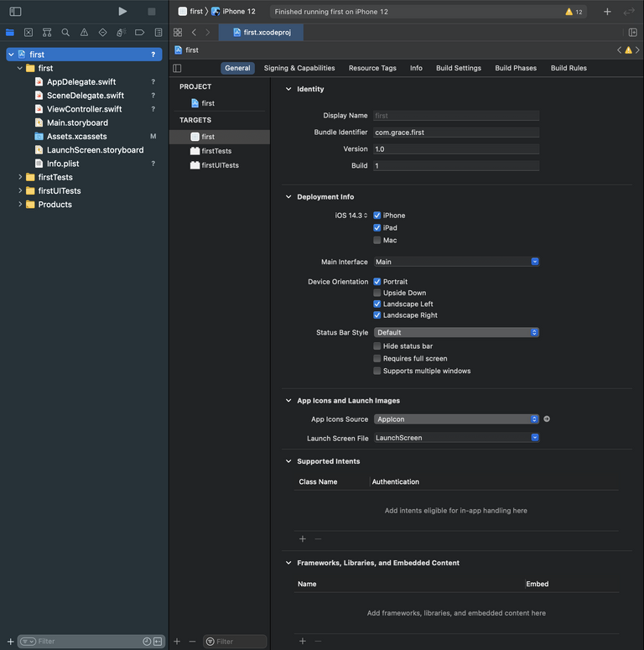The image size is (644, 650).
Task: Open the Build Rules tab
Action: 569,68
